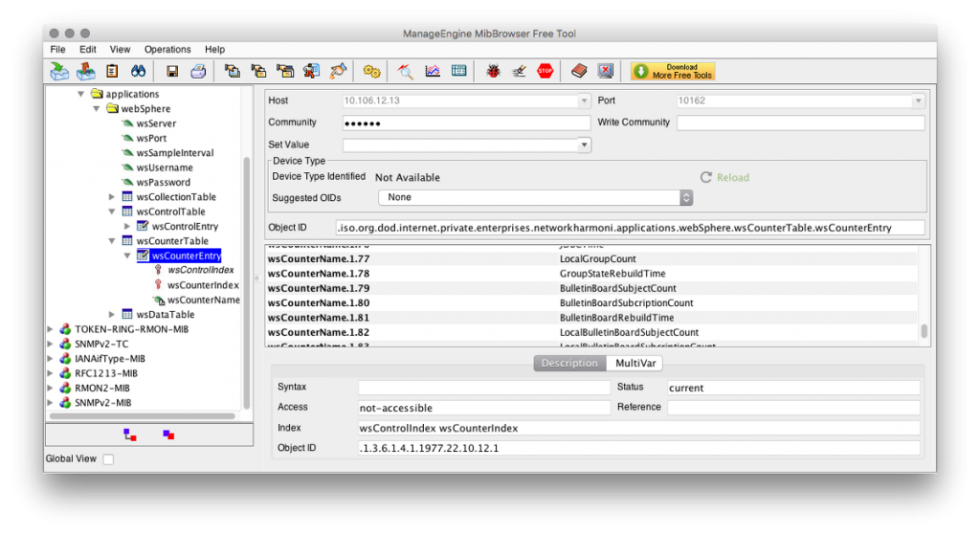Click the gears settings toolbar icon
The image size is (980, 535).
point(371,71)
